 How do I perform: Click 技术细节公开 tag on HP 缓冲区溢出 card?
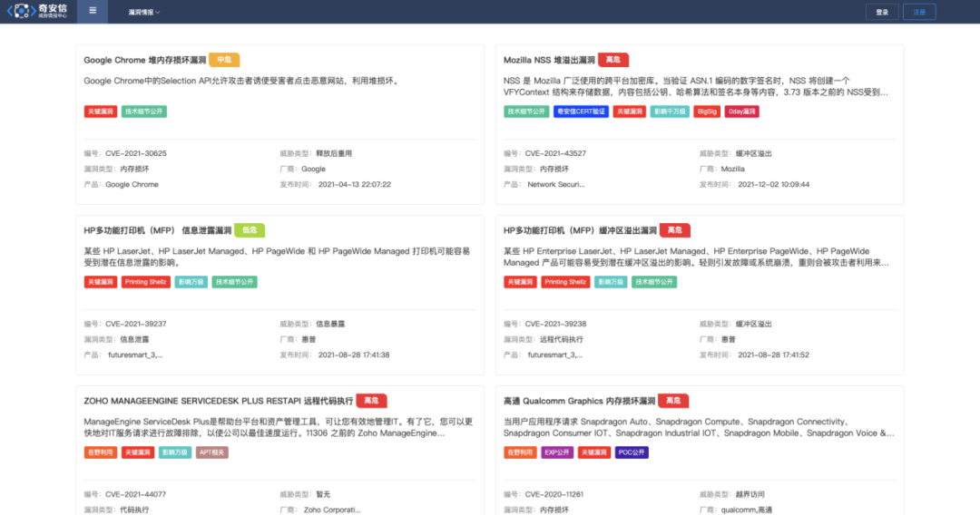tap(654, 282)
